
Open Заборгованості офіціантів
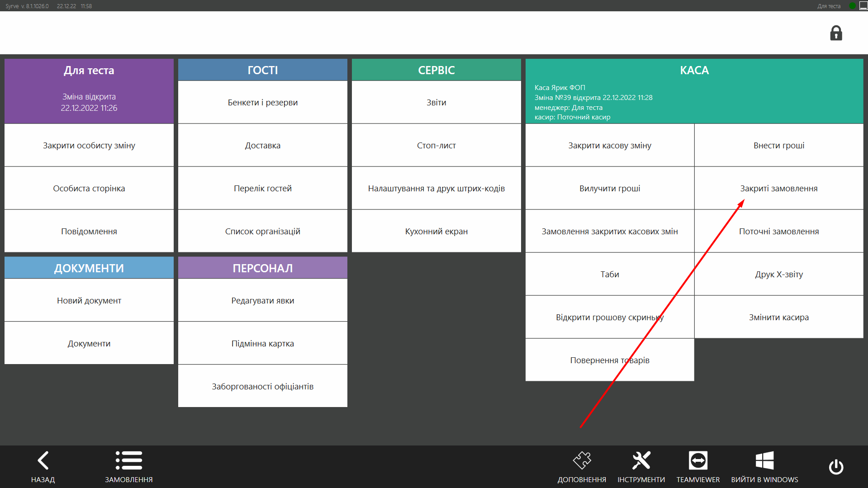[262, 386]
